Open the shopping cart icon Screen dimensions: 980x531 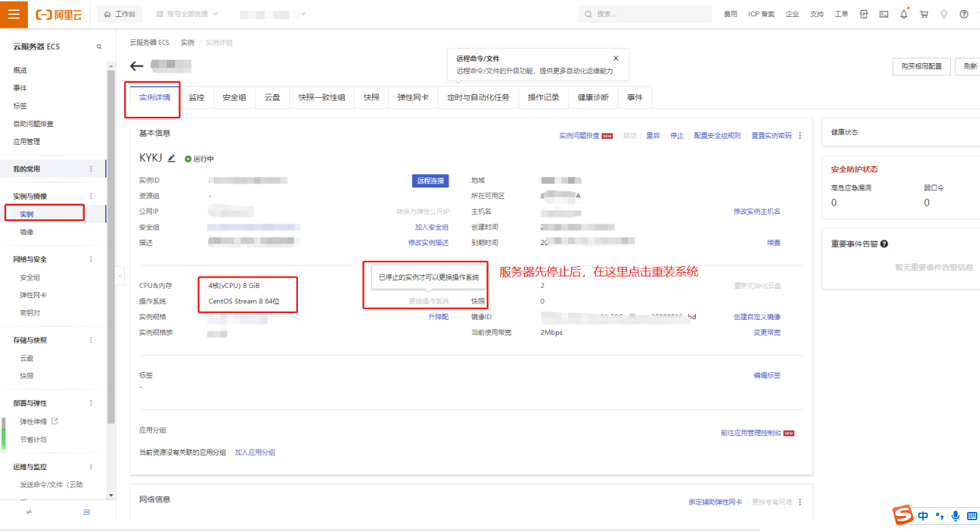pyautogui.click(x=924, y=14)
